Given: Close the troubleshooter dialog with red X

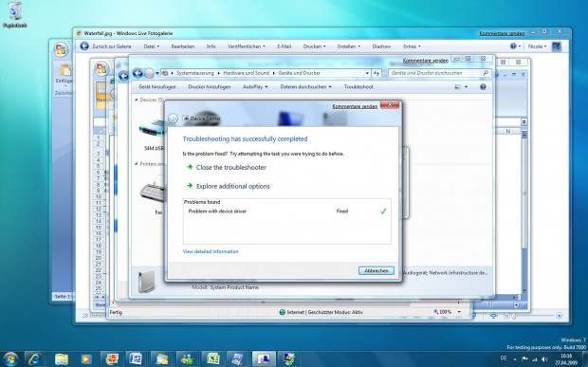Looking at the screenshot, I should (x=390, y=105).
